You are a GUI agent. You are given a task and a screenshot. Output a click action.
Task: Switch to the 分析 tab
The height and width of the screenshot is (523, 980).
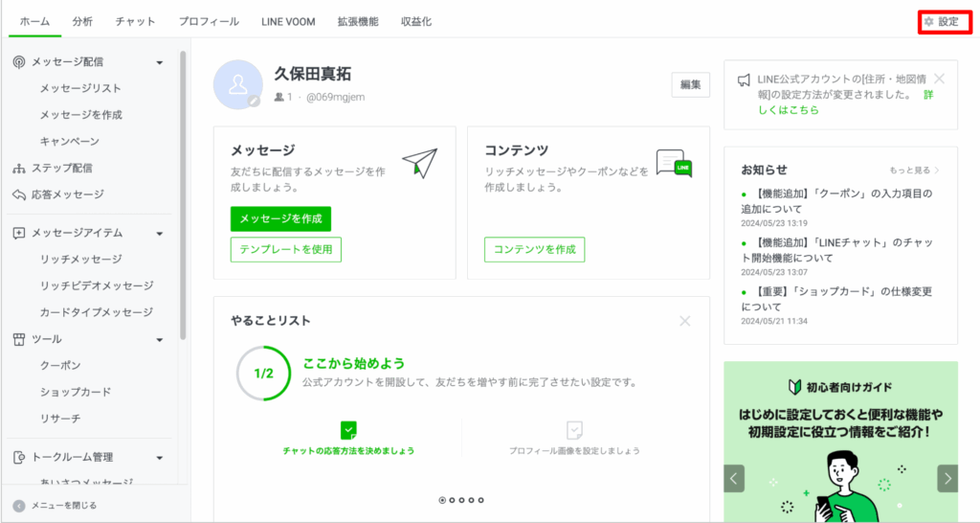pyautogui.click(x=82, y=21)
